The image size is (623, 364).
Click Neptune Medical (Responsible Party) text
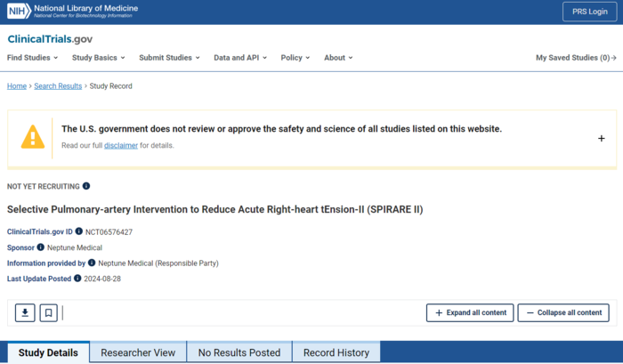pyautogui.click(x=158, y=263)
